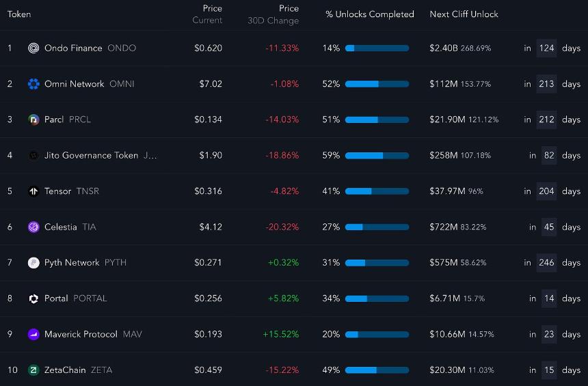Screen dimensions: 588x386
Task: Click the Ondo Finance token logo
Action: [x=34, y=48]
